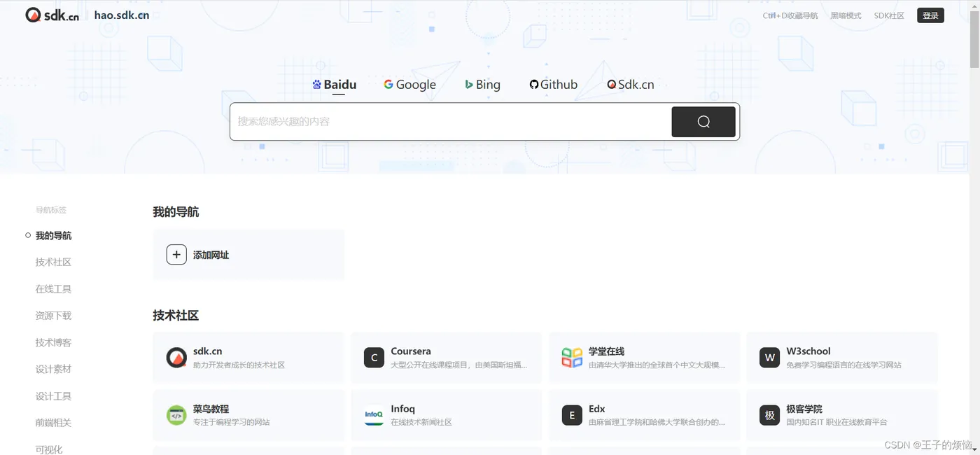
Task: Select 技术社区 in sidebar
Action: (53, 262)
